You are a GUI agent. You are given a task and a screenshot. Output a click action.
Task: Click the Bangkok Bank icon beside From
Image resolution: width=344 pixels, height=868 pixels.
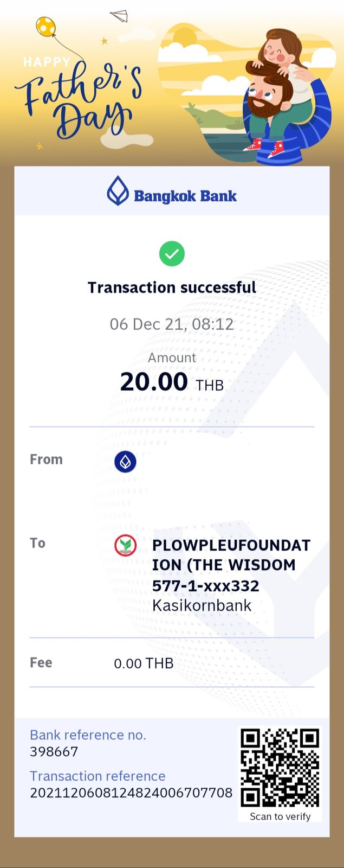(125, 462)
